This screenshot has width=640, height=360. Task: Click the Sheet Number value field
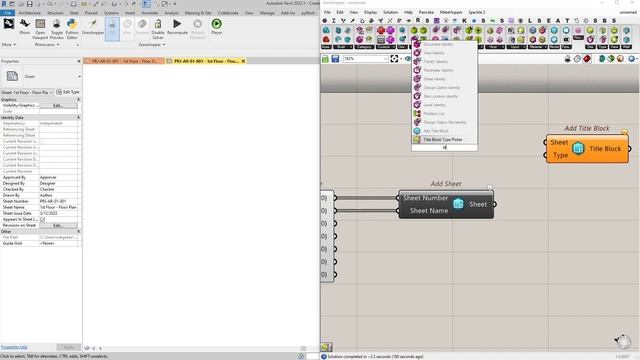tap(58, 201)
